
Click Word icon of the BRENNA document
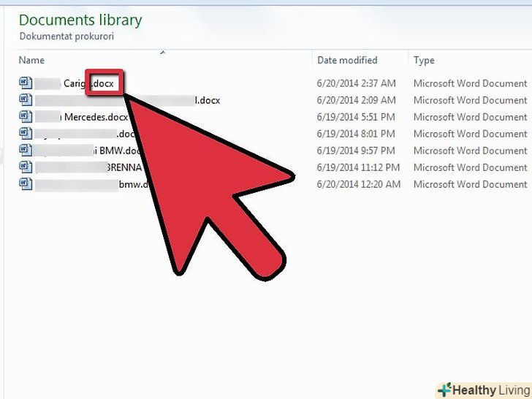coord(26,167)
